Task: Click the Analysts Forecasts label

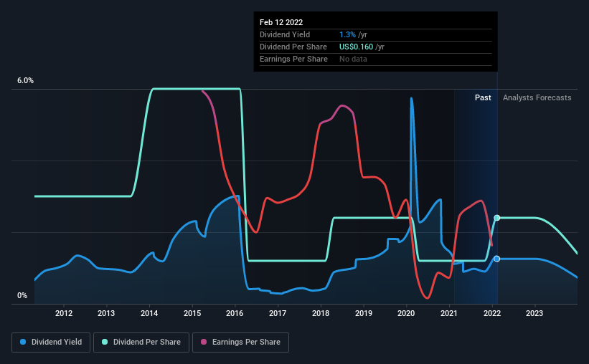Action: pyautogui.click(x=537, y=97)
